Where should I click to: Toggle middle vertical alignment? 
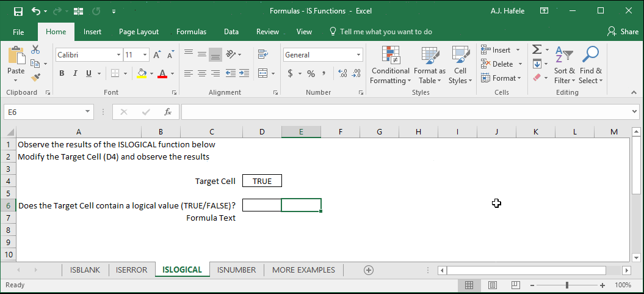pos(201,54)
